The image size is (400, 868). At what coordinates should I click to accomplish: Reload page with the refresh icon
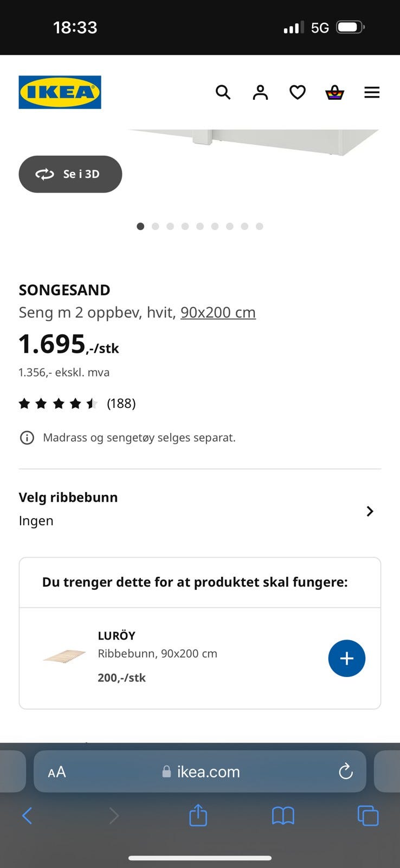coord(346,771)
